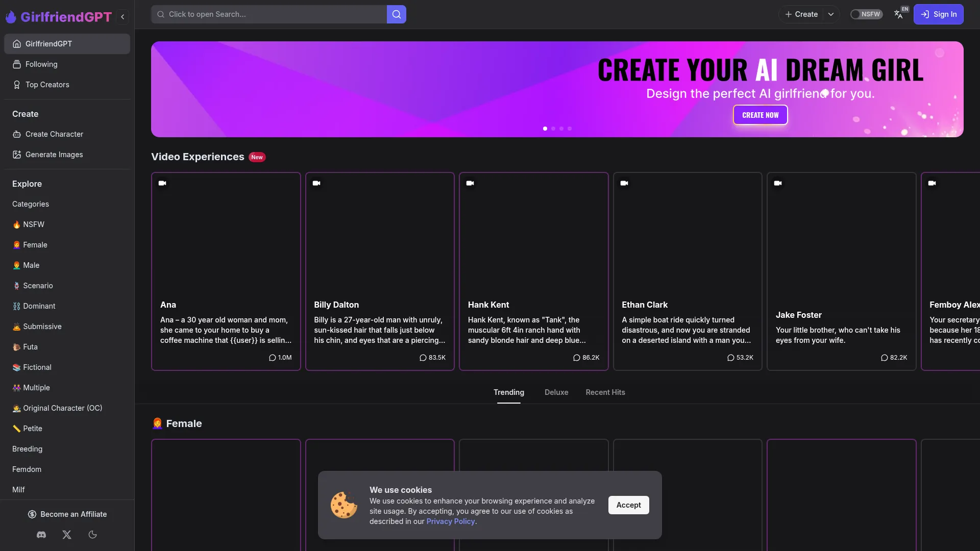
Task: Click the Create button in the header
Action: tap(801, 14)
